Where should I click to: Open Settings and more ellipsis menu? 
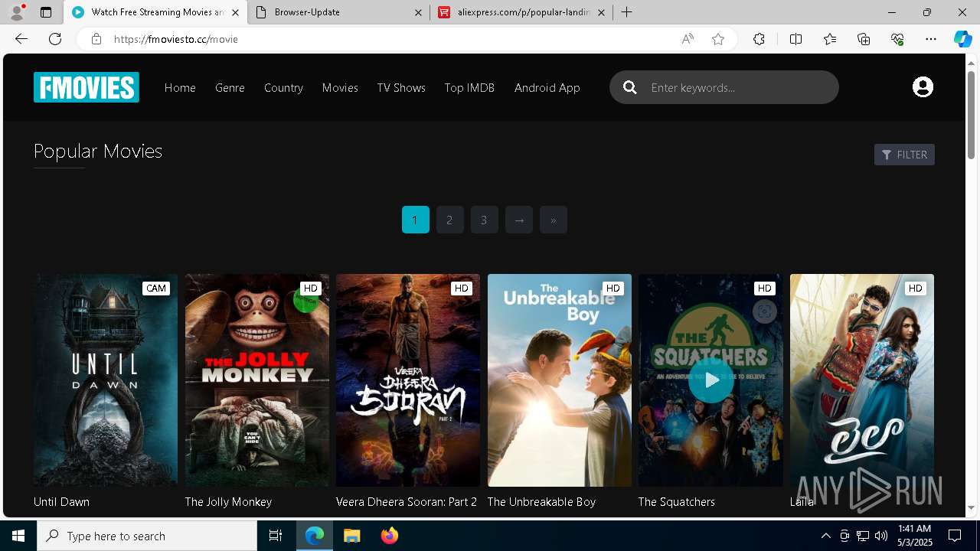[931, 39]
